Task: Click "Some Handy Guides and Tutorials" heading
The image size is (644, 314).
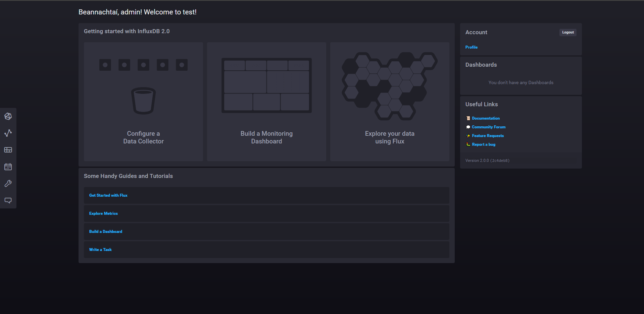Action: (128, 176)
